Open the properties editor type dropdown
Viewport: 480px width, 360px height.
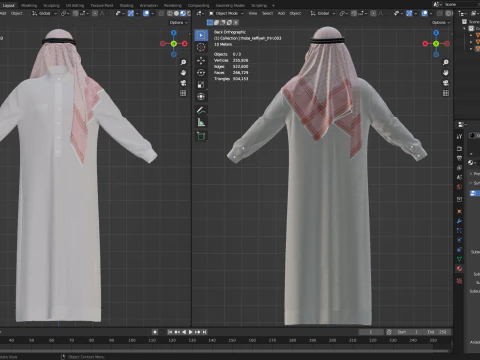point(462,125)
